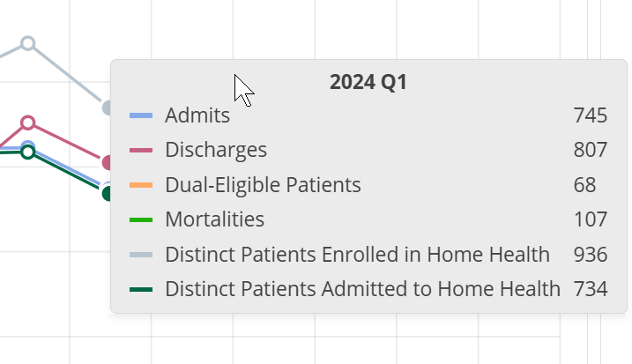632x364 pixels.
Task: Click the filled pink data point by tooltip
Action: coord(108,162)
